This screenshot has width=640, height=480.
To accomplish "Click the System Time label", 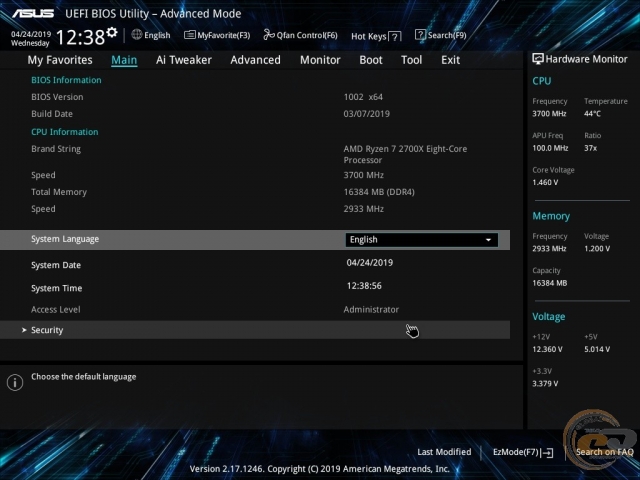I will pos(57,288).
